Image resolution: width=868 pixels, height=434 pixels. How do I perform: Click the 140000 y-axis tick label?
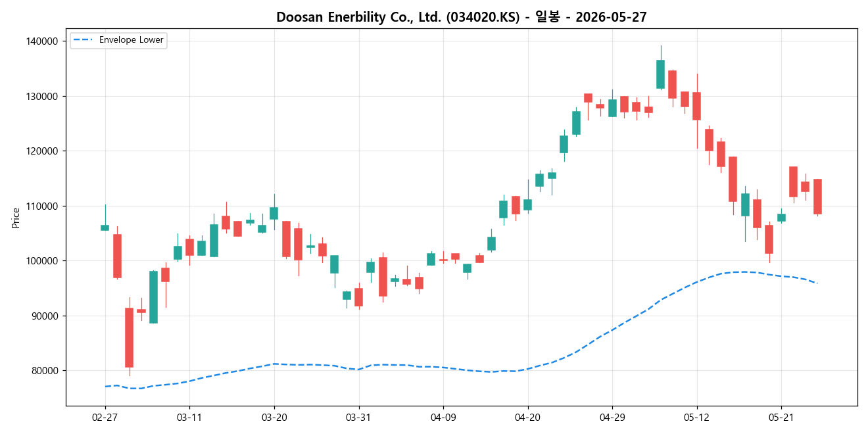click(x=43, y=41)
